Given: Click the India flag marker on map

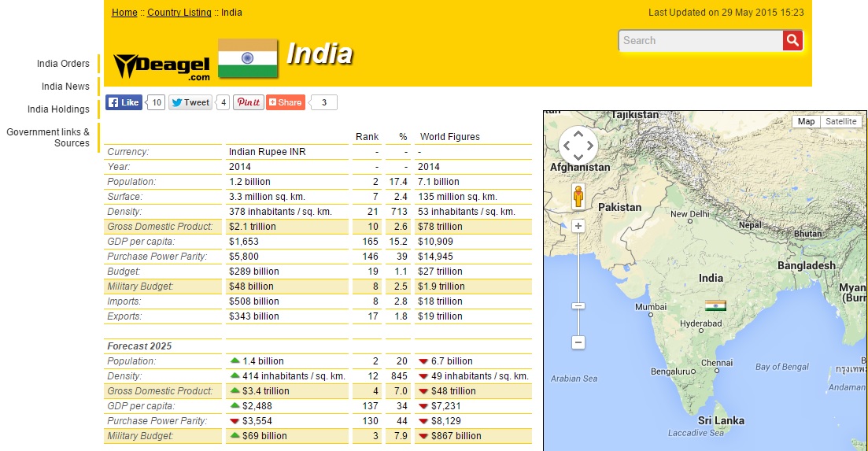Looking at the screenshot, I should tap(716, 305).
